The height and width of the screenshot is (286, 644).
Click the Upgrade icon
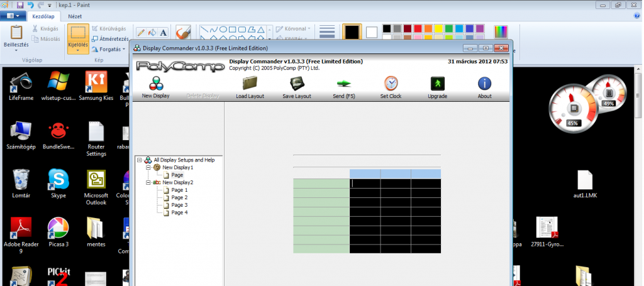pos(438,84)
